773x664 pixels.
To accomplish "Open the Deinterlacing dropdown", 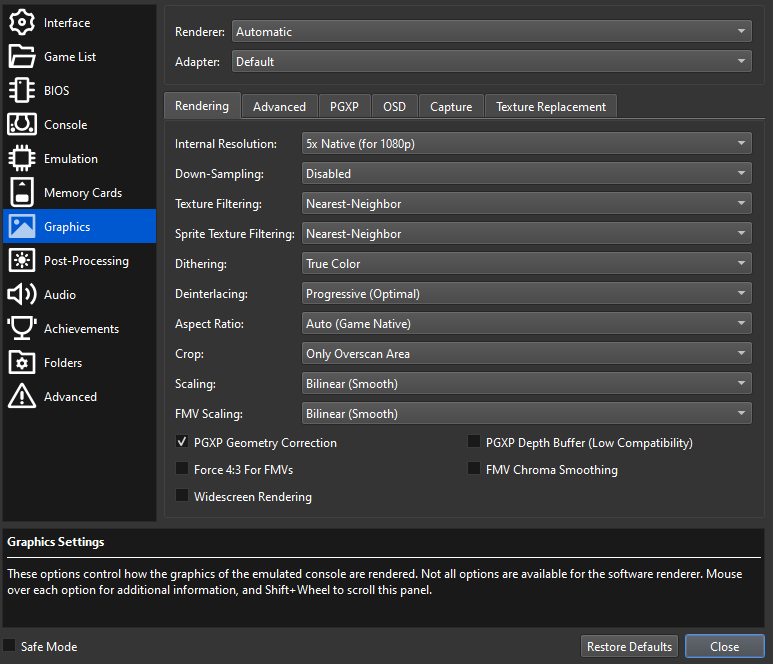I will (527, 294).
